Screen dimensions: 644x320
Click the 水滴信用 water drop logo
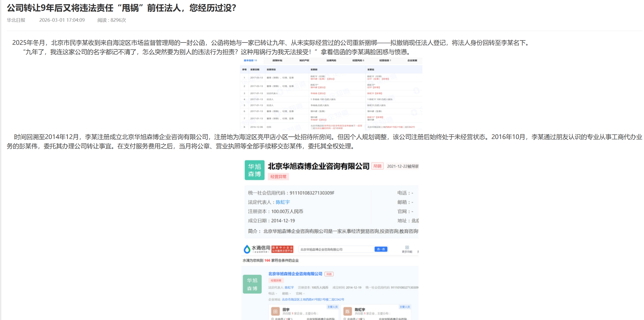pos(247,249)
